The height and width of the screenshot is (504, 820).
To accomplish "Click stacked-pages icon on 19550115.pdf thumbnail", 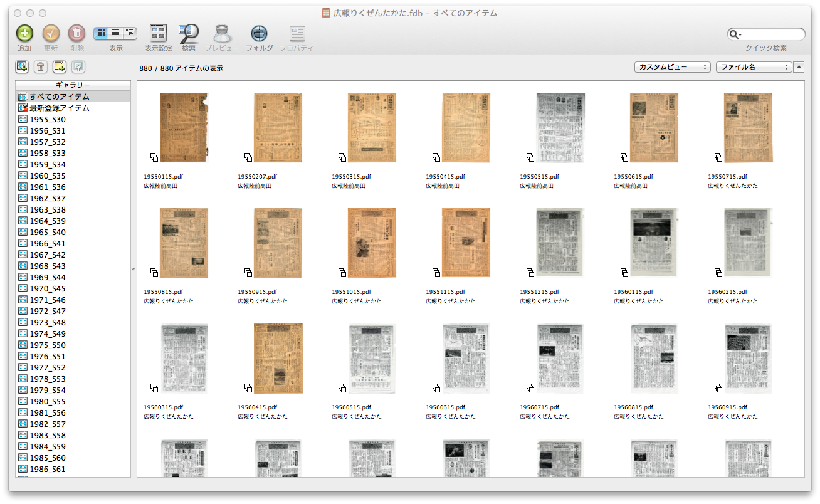I will [x=154, y=157].
